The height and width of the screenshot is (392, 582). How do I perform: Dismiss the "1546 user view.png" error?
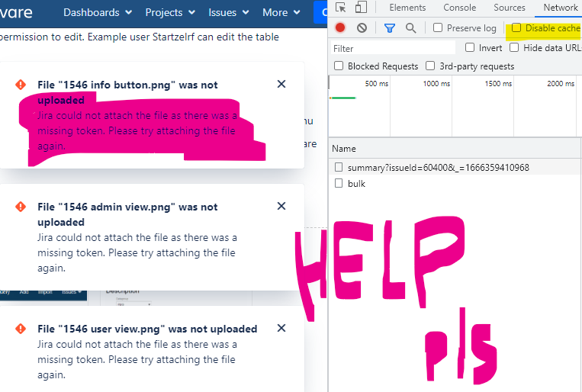point(281,328)
